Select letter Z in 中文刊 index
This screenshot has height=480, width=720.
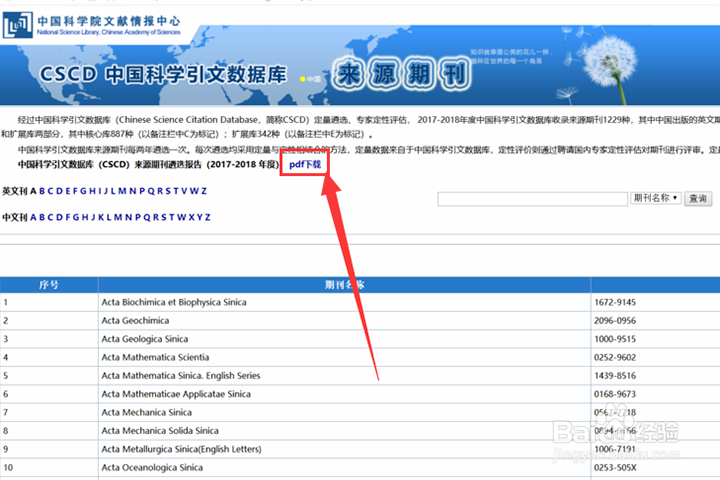(x=207, y=217)
